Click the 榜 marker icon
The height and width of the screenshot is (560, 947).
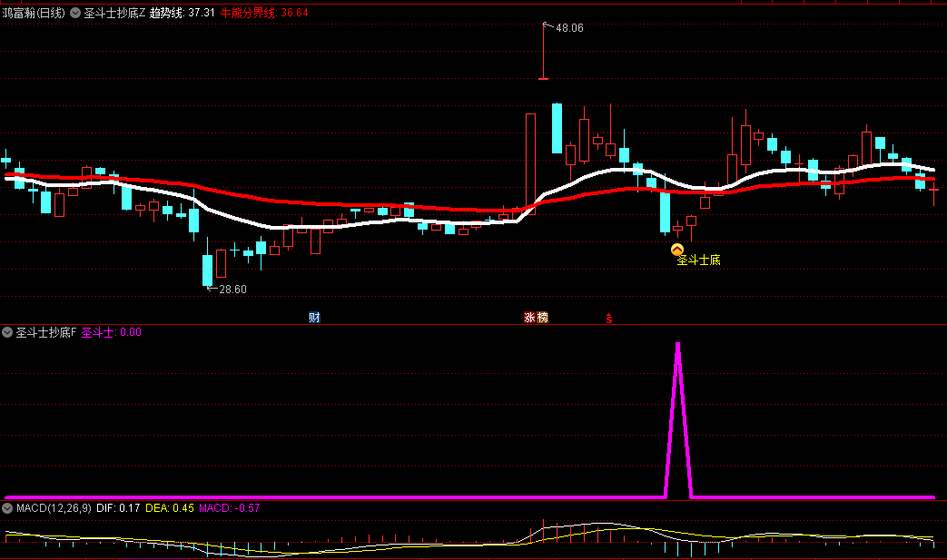click(542, 318)
